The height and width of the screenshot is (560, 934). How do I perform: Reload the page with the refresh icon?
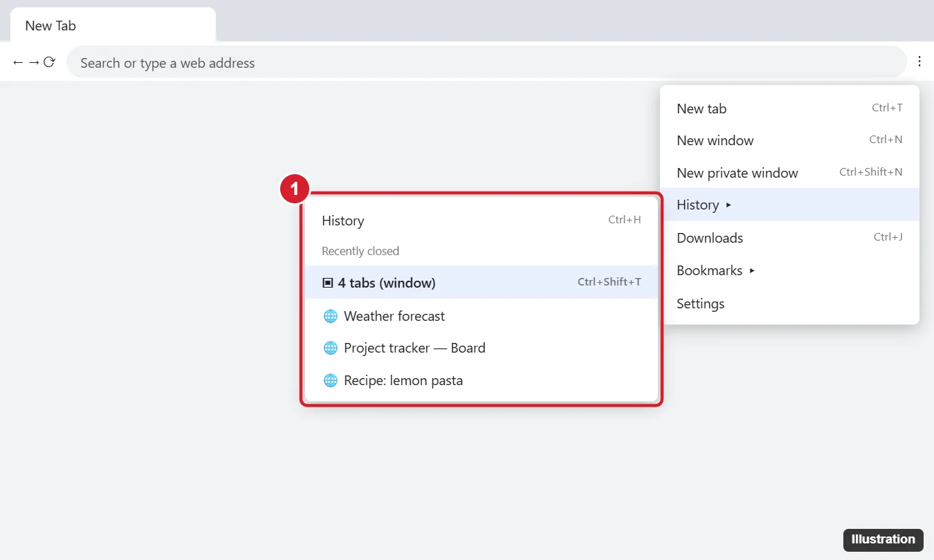click(49, 63)
